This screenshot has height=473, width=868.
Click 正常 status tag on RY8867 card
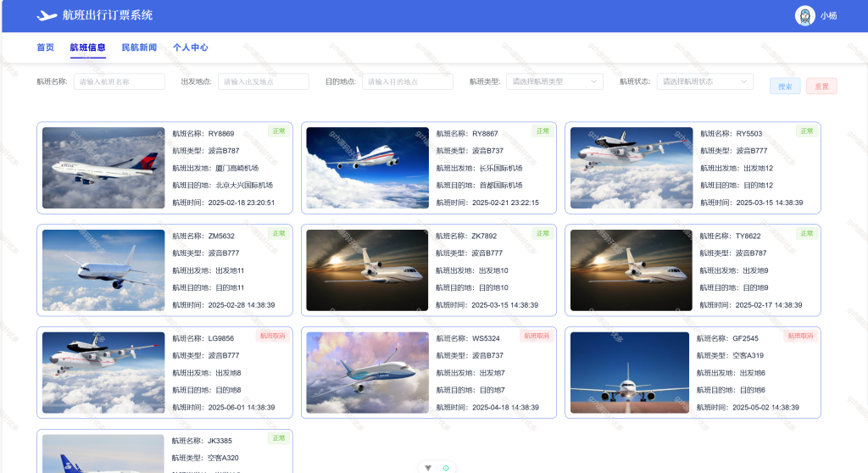point(543,131)
